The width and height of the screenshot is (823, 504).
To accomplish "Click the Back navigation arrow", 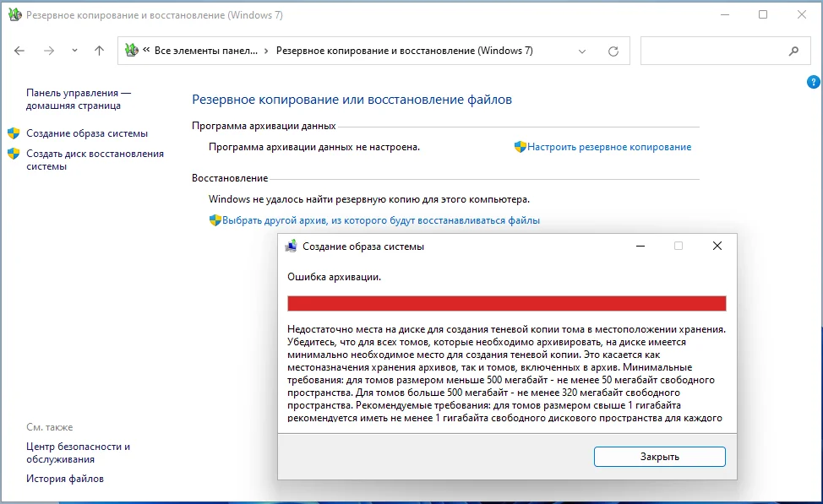I will click(20, 51).
